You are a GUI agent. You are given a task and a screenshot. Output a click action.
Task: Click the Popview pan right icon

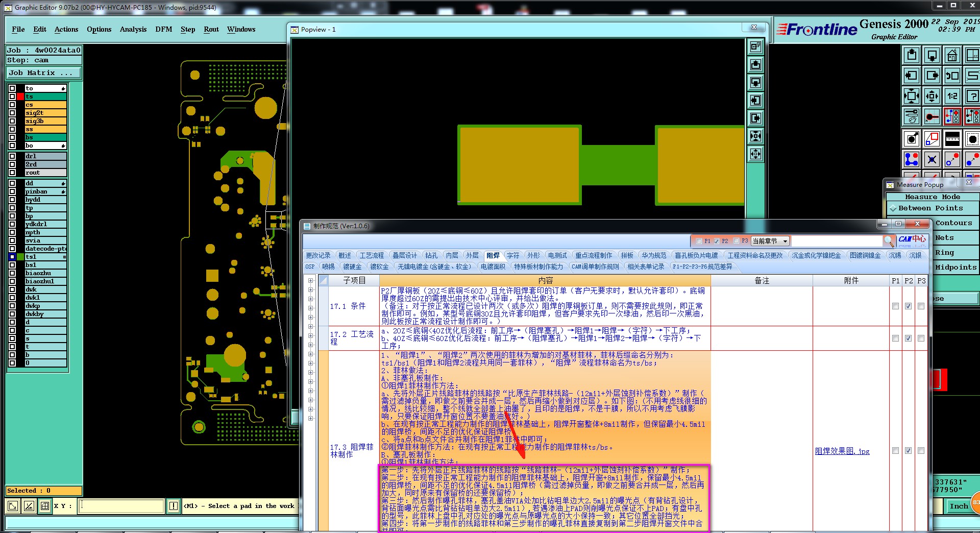[755, 118]
